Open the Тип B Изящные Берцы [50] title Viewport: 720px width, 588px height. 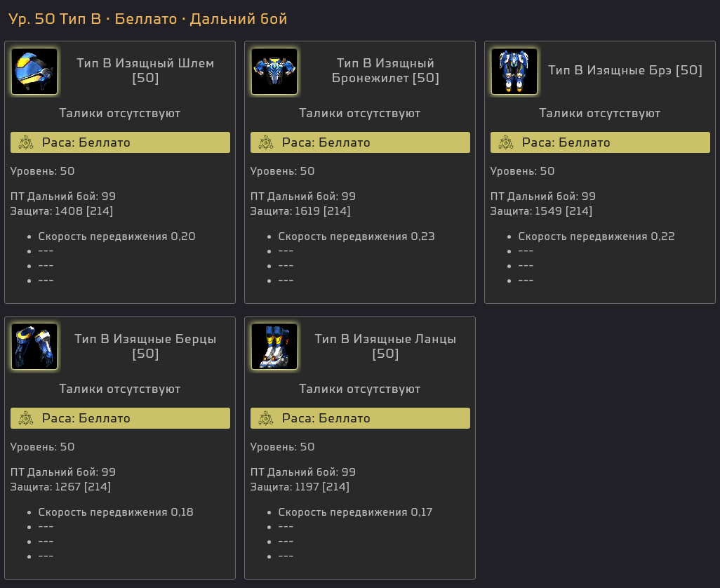145,347
